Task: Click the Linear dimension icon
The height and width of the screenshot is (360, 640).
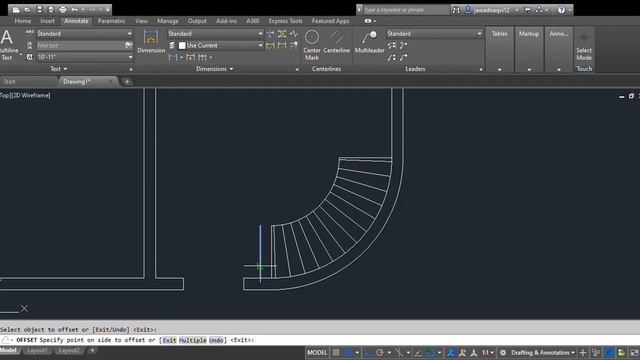Action: pyautogui.click(x=173, y=57)
